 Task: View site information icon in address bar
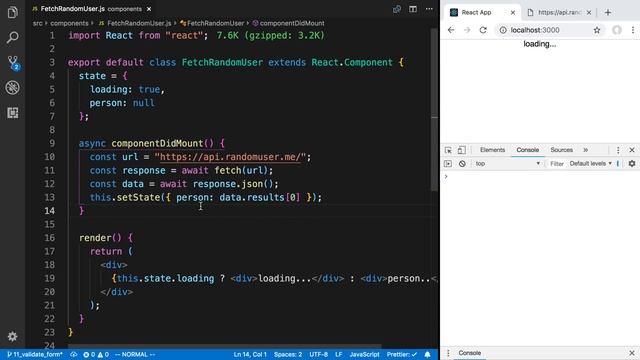503,30
